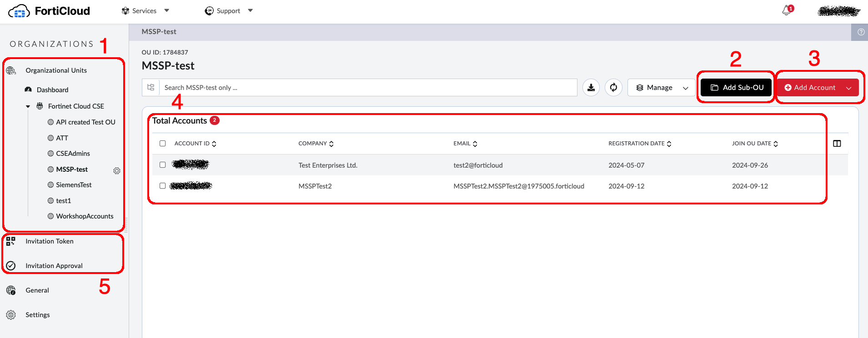
Task: Select the WorkshopAccounts organizational unit
Action: coord(85,216)
